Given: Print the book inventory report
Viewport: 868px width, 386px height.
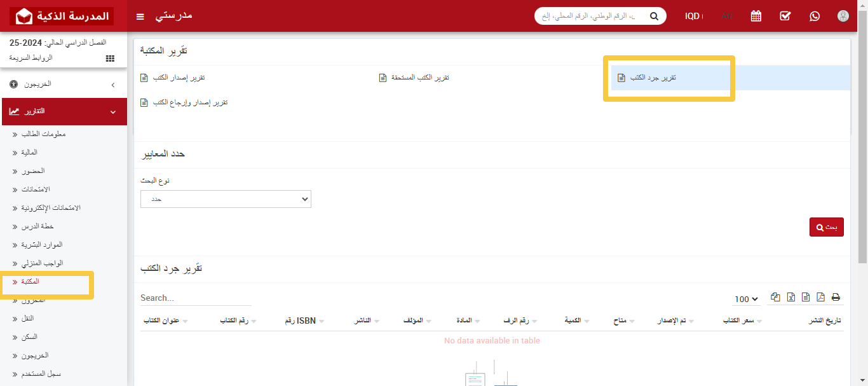Looking at the screenshot, I should (835, 297).
